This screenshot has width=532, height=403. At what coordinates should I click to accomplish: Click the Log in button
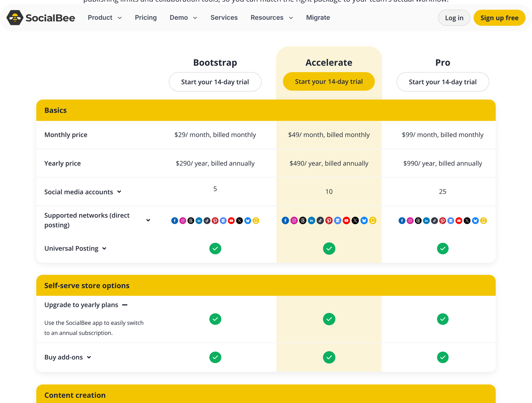[454, 18]
